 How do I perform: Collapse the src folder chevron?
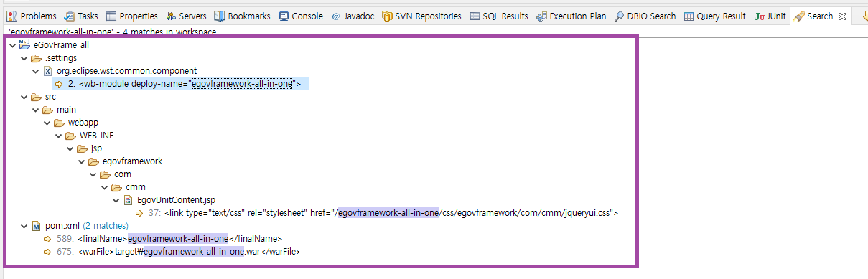pyautogui.click(x=24, y=97)
